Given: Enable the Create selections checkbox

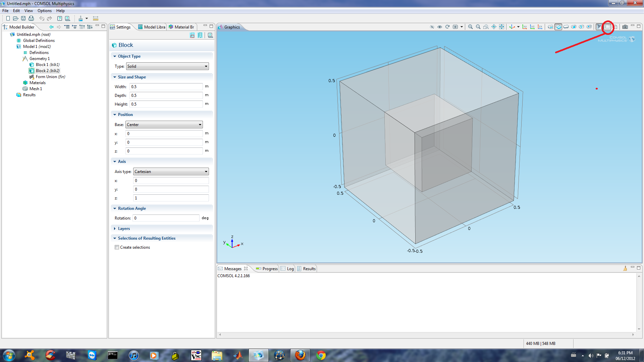Looking at the screenshot, I should click(x=117, y=247).
